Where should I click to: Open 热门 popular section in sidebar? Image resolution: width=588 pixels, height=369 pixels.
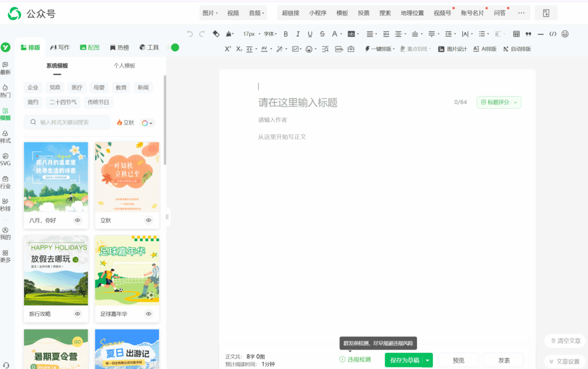coord(5,91)
